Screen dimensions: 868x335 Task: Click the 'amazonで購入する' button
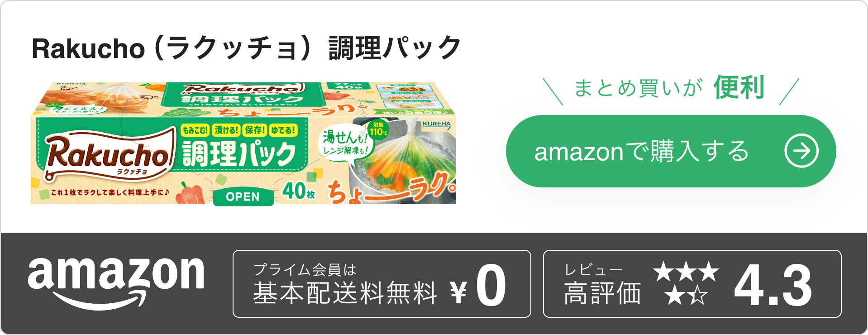point(671,151)
